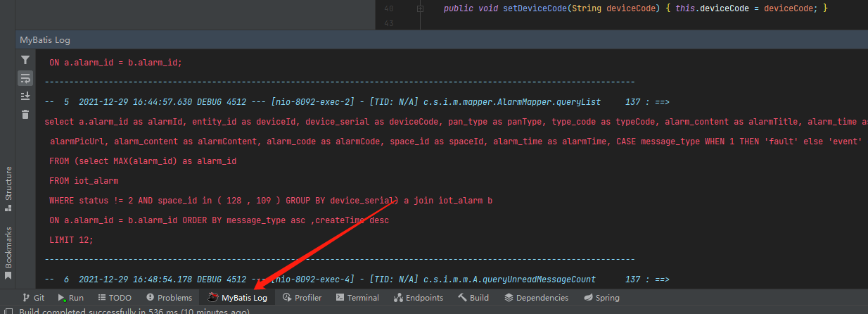868x314 pixels.
Task: Click the filter icon in MyBatis Log
Action: coord(25,61)
